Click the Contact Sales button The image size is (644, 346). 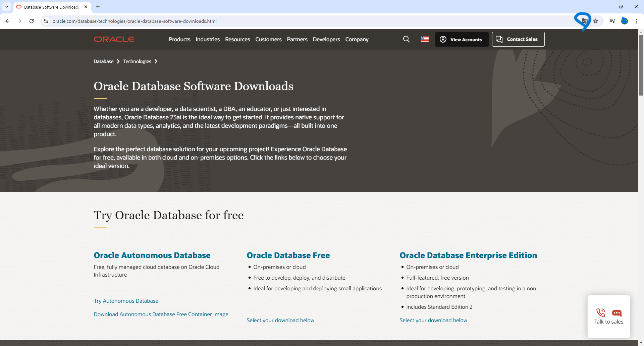pyautogui.click(x=518, y=39)
